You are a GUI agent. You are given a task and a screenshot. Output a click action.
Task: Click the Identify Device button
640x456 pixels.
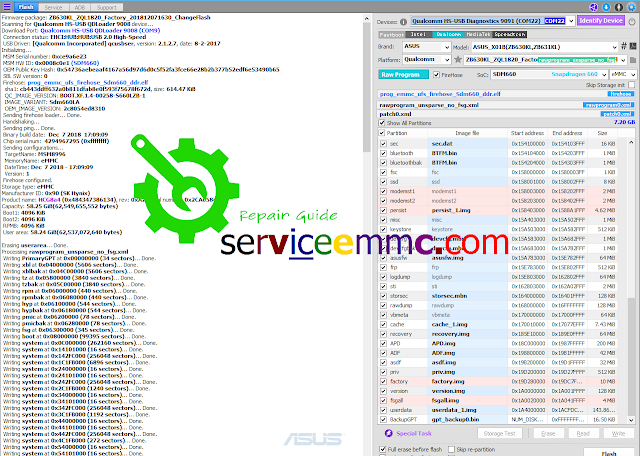click(x=601, y=20)
